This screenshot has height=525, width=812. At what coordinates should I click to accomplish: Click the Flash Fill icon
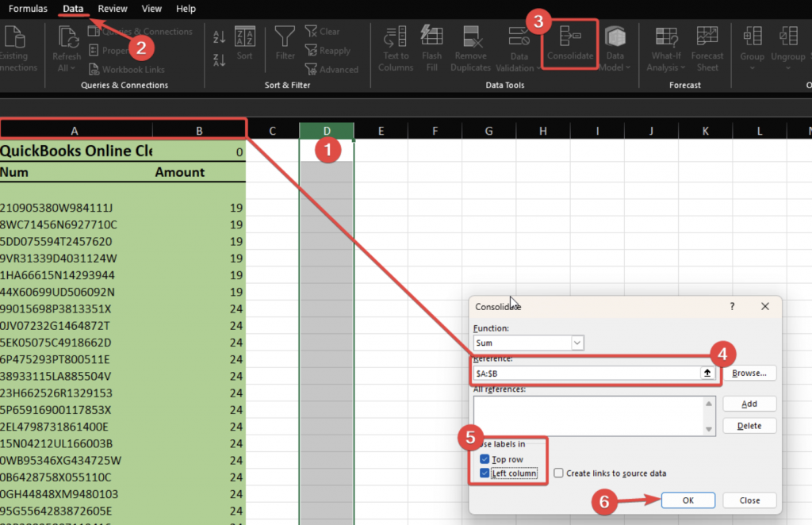[x=432, y=37]
